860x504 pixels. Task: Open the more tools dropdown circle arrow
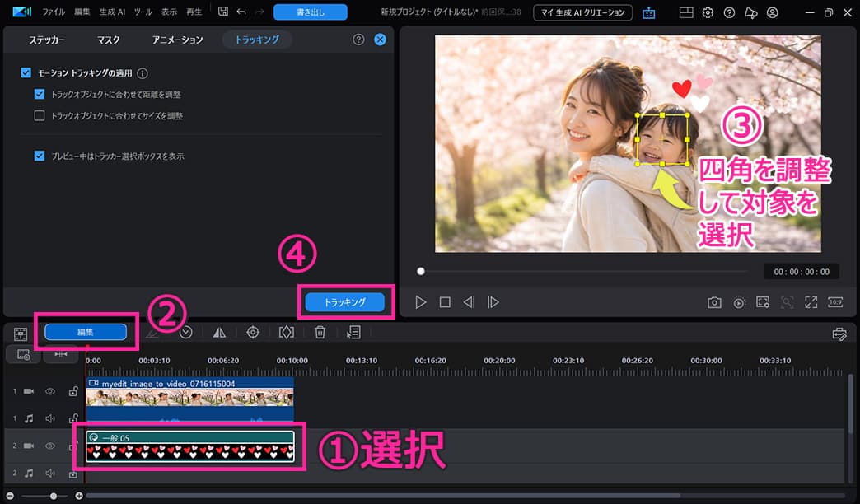click(186, 333)
